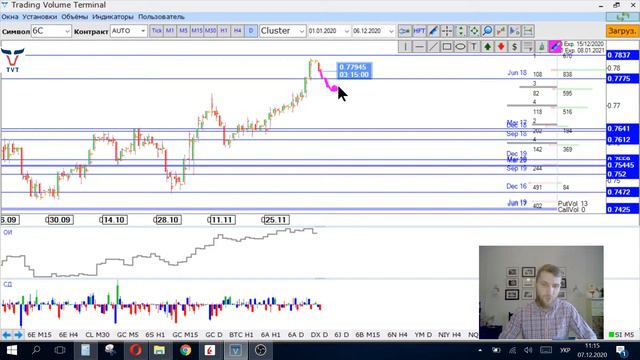The height and width of the screenshot is (360, 640).
Task: Open Opera browser from taskbar
Action: (x=136, y=350)
